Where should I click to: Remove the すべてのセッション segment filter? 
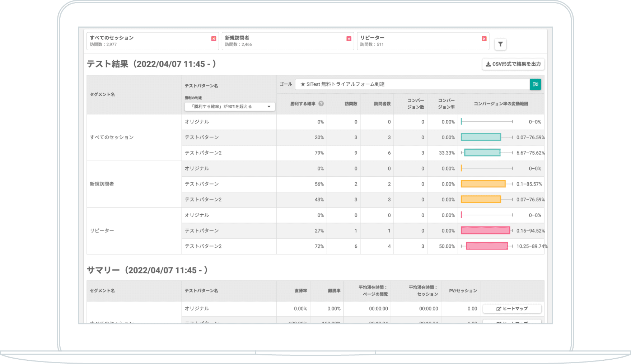(214, 38)
